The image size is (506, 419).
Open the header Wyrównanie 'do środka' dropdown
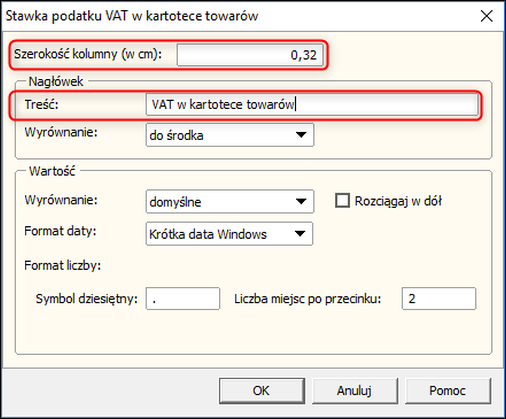pos(230,135)
